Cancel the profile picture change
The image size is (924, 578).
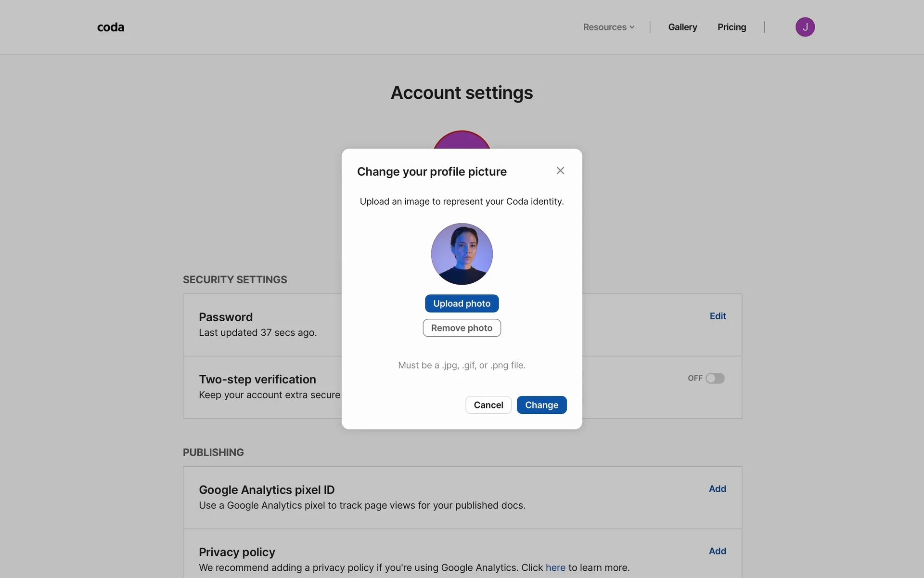[488, 405]
